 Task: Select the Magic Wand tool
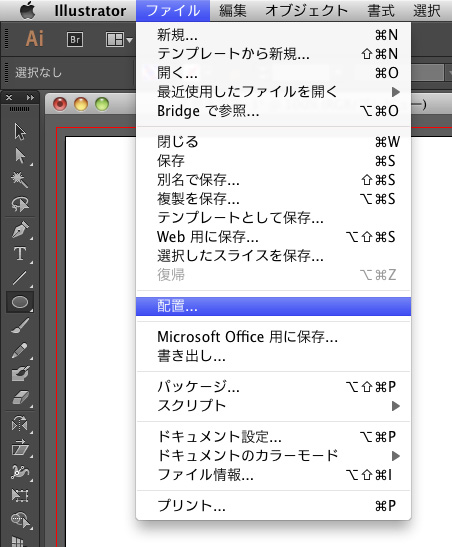pyautogui.click(x=20, y=180)
